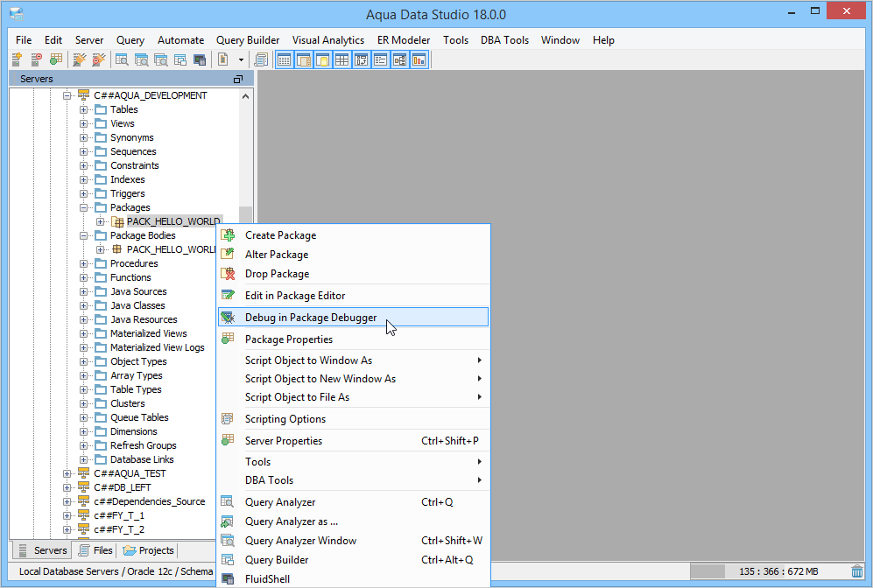Image resolution: width=873 pixels, height=588 pixels.
Task: Open Script Object to Window As submenu
Action: click(354, 360)
